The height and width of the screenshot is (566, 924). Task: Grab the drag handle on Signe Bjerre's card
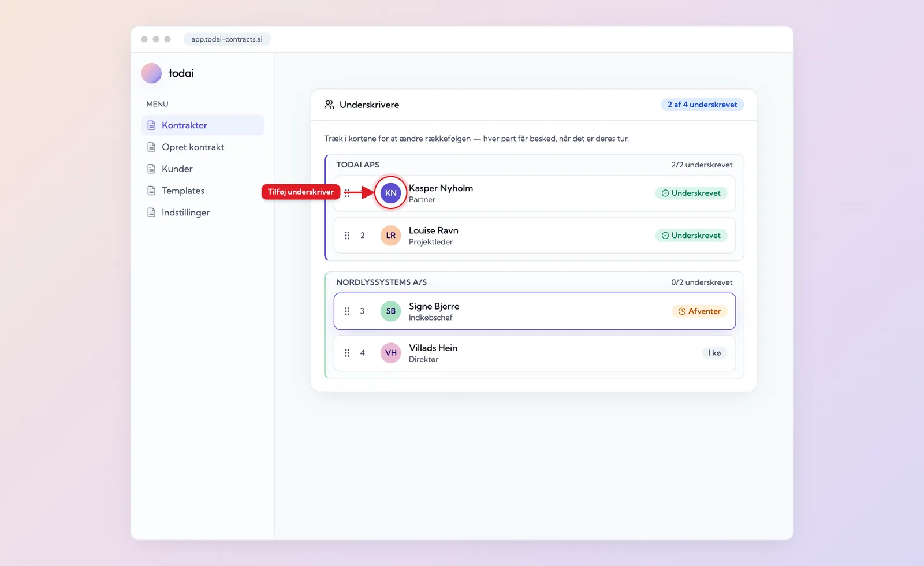coord(347,311)
